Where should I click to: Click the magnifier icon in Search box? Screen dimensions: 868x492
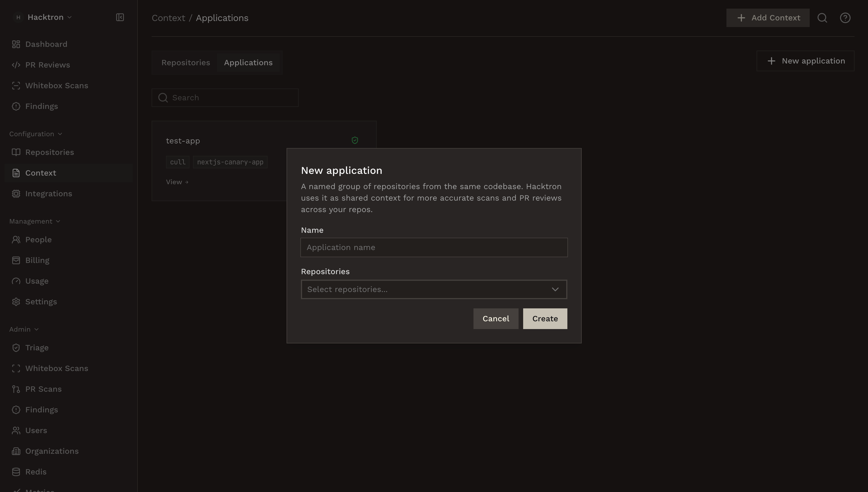coord(163,98)
